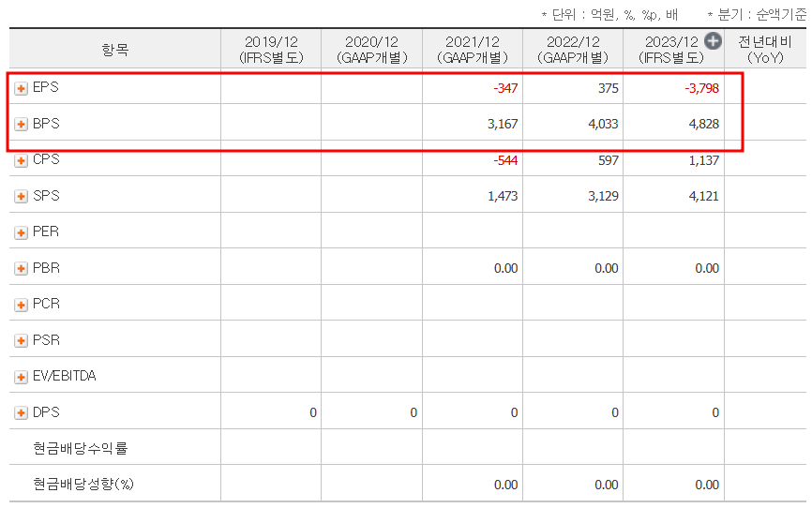Viewport: 812px width, 508px height.
Task: Click the 항목 column header
Action: [114, 50]
